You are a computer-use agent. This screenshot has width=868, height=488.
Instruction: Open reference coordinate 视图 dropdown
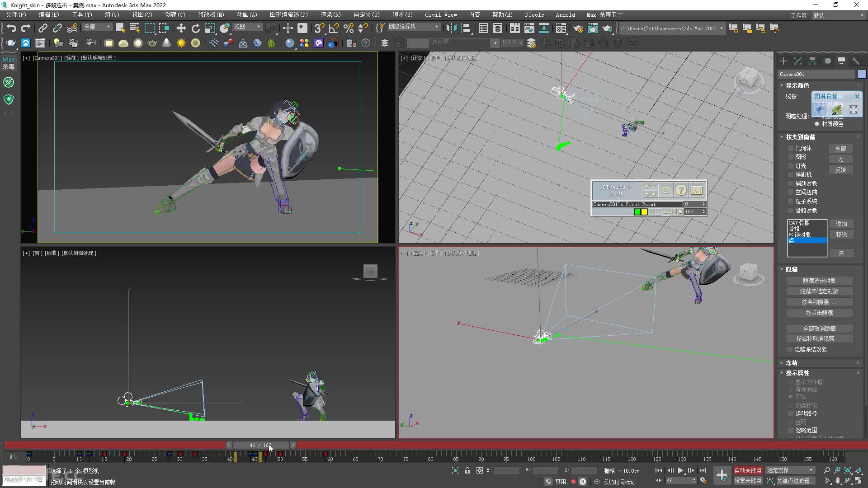[247, 27]
